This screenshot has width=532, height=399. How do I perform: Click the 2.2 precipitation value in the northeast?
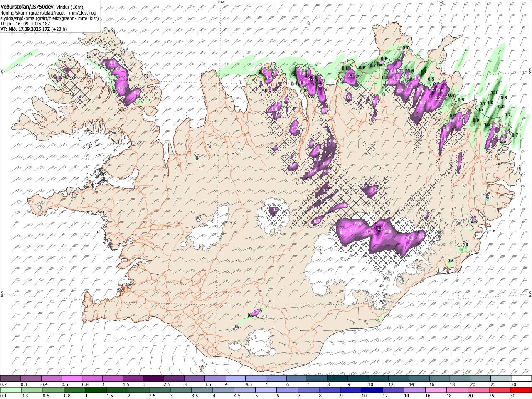pos(437,98)
